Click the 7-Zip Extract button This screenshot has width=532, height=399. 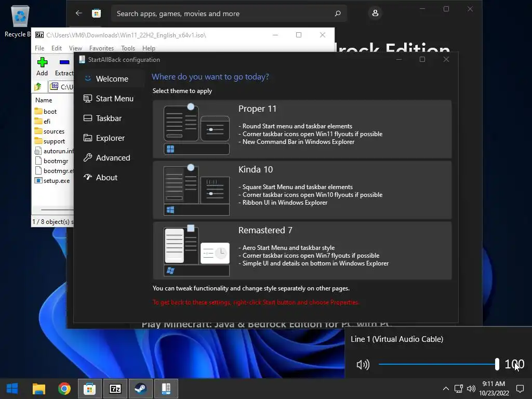[64, 66]
